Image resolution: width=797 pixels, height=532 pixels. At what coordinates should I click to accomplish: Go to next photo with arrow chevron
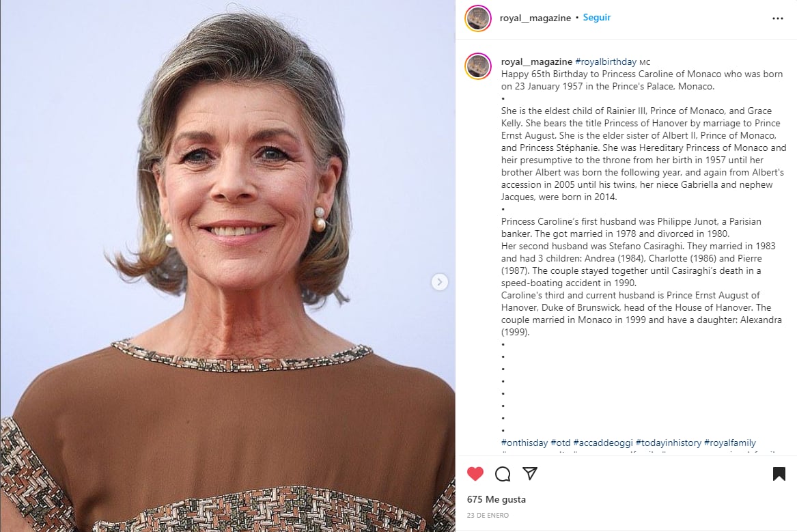[x=440, y=281]
